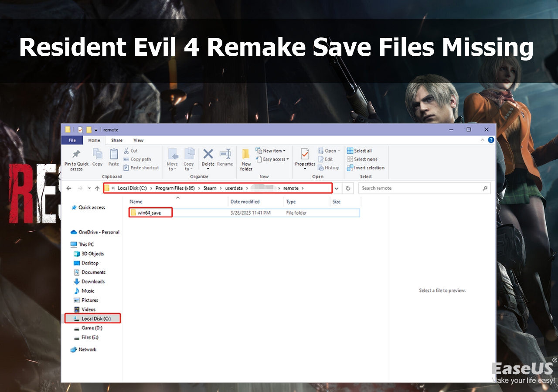Click the red Delete icon
The image size is (558, 392).
tap(208, 154)
